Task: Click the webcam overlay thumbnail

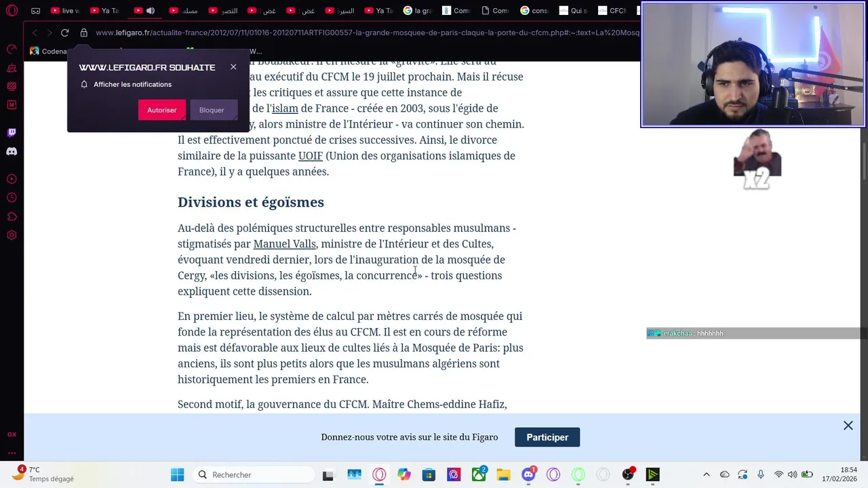Action: 753,64
